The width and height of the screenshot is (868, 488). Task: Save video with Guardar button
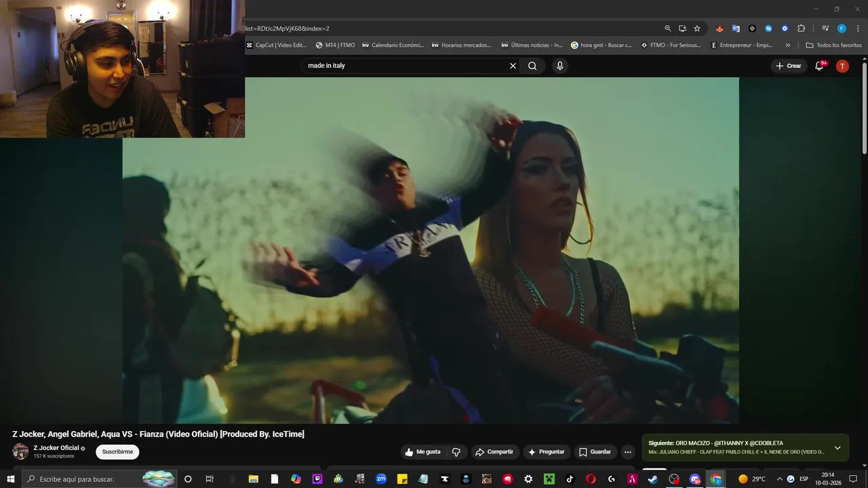pyautogui.click(x=595, y=452)
